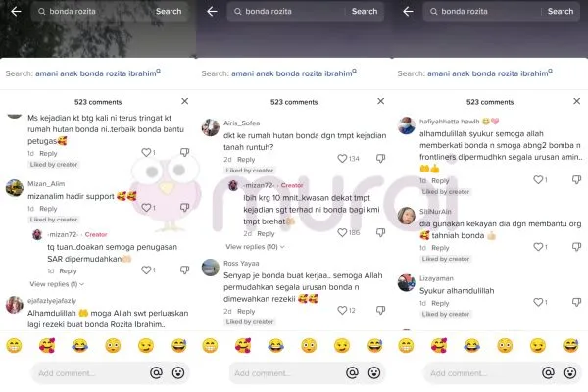
Task: Dislike SitiNurAin's comment
Action: pyautogui.click(x=577, y=247)
